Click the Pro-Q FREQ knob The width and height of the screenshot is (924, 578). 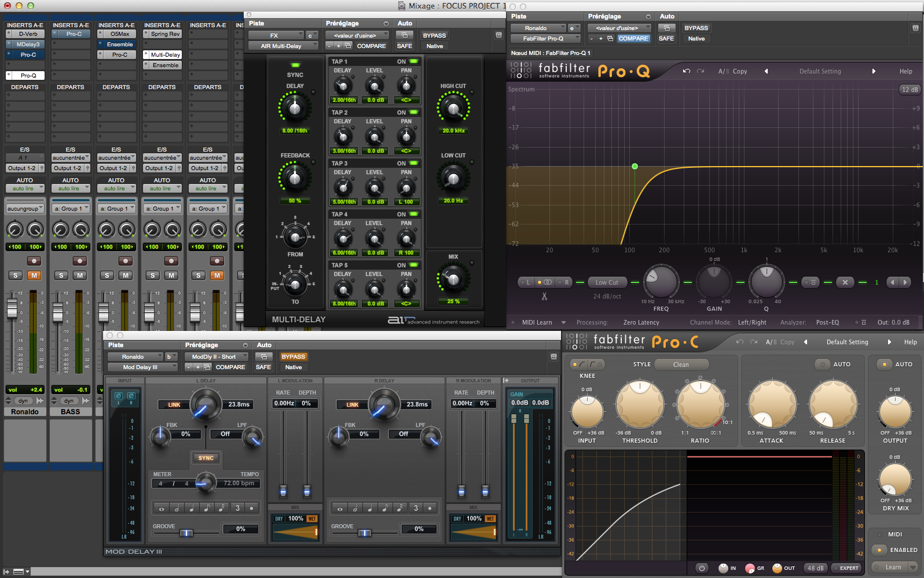coord(661,282)
